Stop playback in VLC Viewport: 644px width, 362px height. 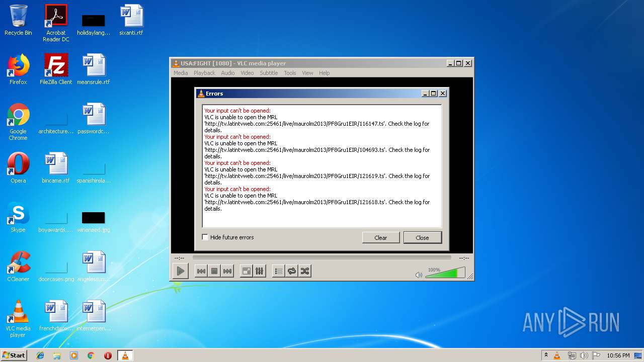click(x=214, y=271)
